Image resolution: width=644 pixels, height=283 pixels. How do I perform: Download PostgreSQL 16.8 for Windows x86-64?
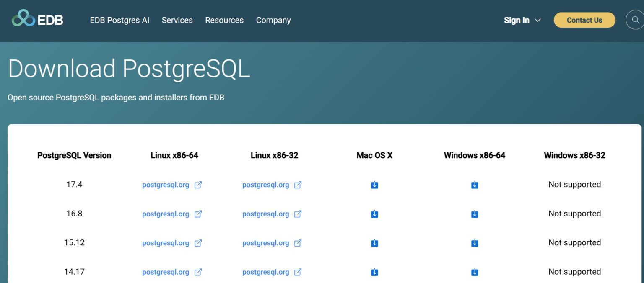tap(475, 214)
